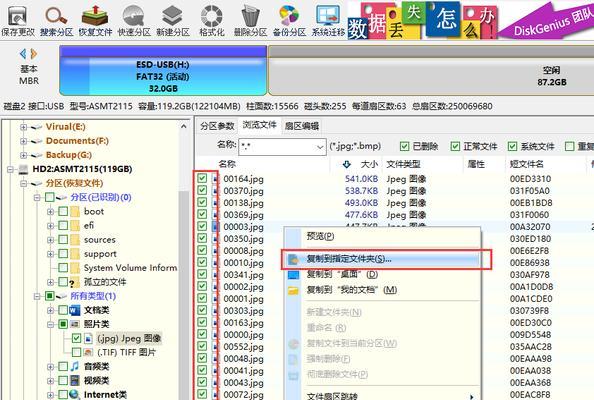
Task: Check the (.TIF) TIFF 图片 checkbox
Action: pyautogui.click(x=77, y=352)
